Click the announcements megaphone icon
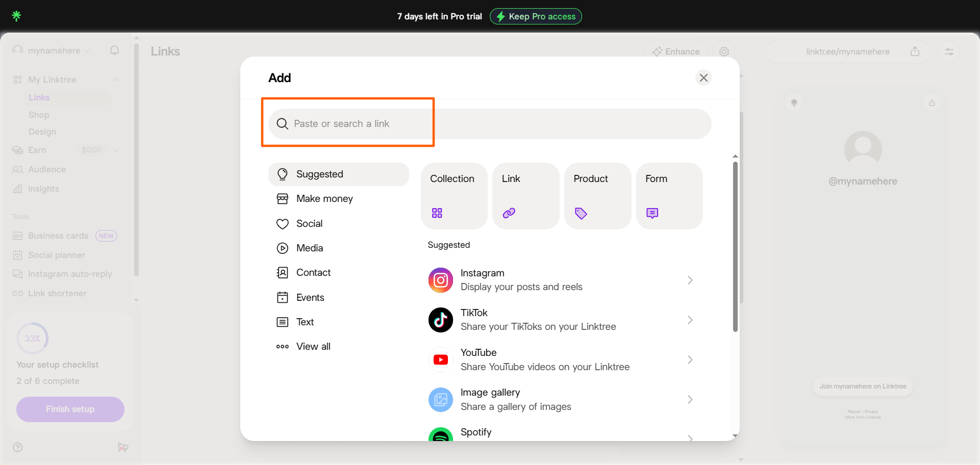The height and width of the screenshot is (465, 980). [x=123, y=447]
